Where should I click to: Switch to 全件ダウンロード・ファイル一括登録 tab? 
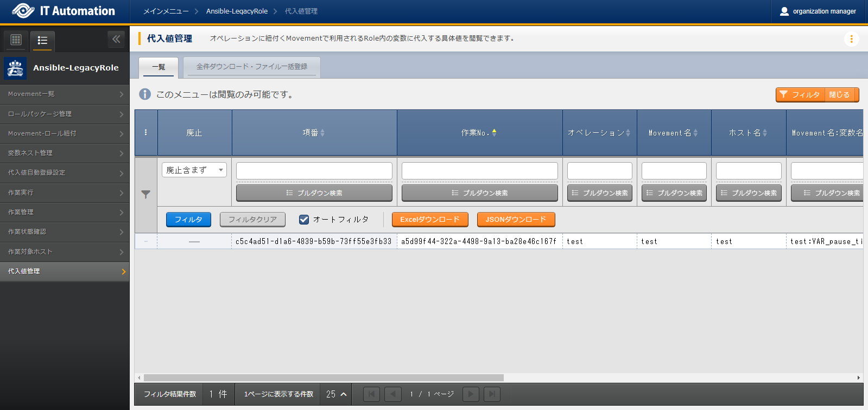[x=252, y=67]
